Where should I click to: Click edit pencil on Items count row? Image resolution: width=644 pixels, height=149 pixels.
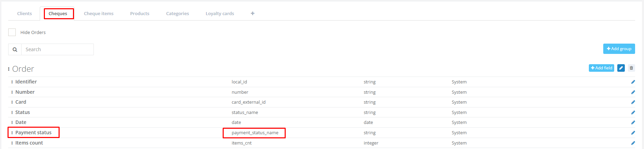pos(633,143)
